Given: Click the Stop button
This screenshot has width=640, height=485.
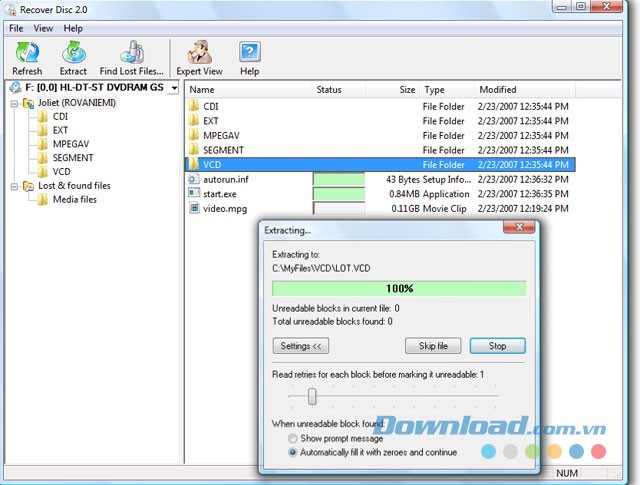Looking at the screenshot, I should [498, 346].
